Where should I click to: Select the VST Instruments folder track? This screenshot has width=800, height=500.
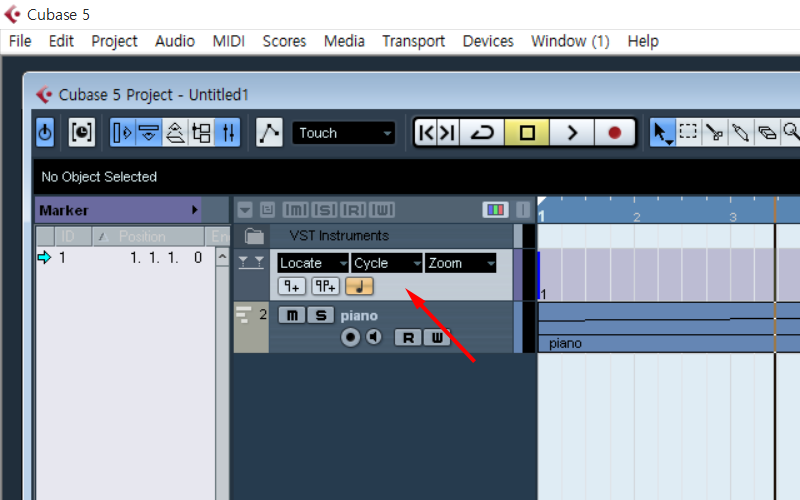tap(391, 236)
